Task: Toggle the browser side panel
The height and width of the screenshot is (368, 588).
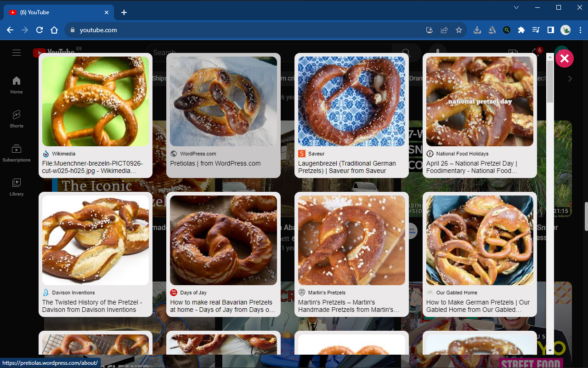Action: [550, 30]
